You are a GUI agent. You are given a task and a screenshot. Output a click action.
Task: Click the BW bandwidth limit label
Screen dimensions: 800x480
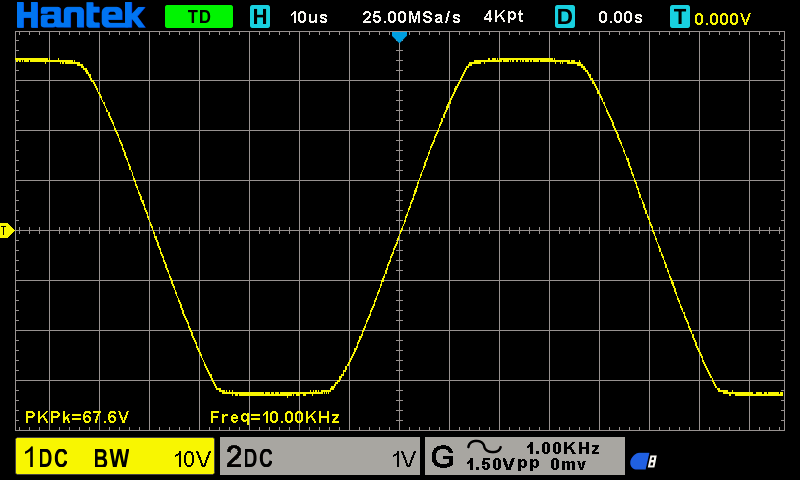tap(111, 458)
